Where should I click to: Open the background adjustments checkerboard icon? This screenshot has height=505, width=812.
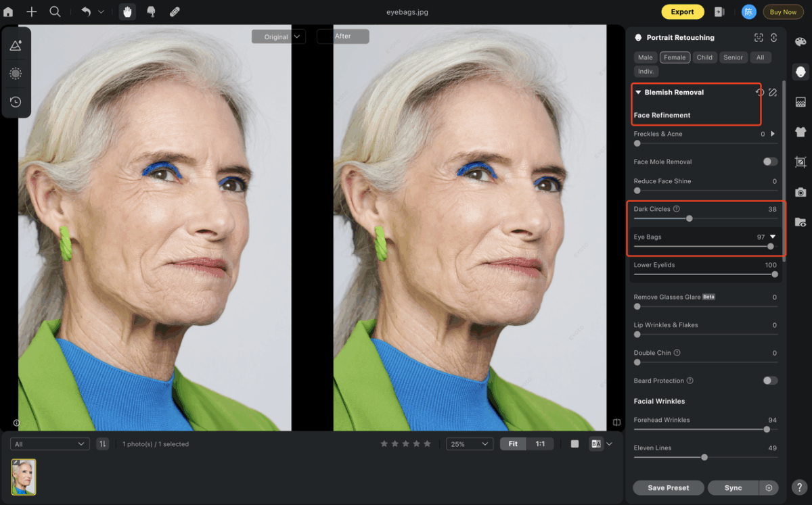(x=800, y=102)
